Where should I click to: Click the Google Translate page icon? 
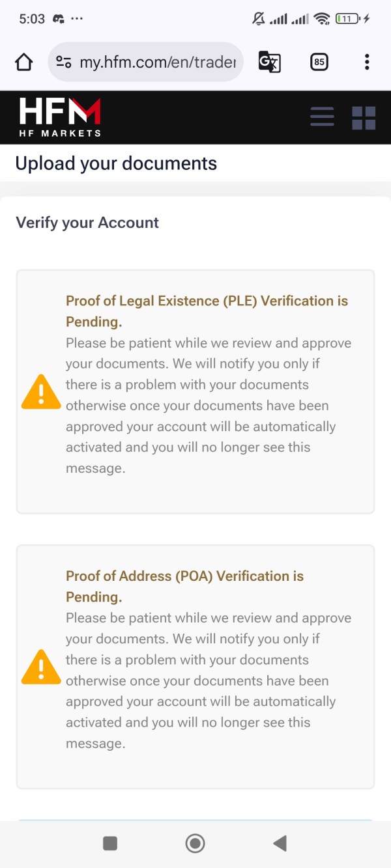click(x=269, y=63)
